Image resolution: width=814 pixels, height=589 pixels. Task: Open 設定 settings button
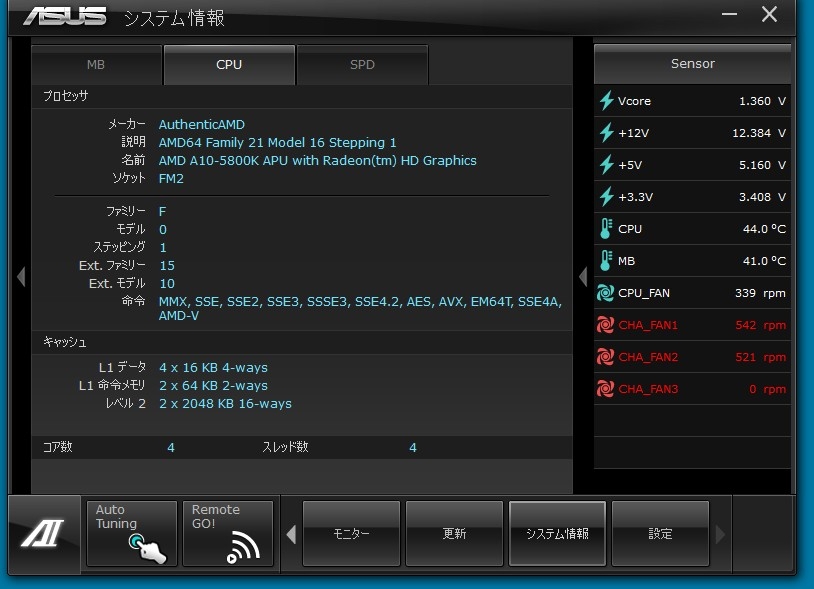tap(660, 533)
